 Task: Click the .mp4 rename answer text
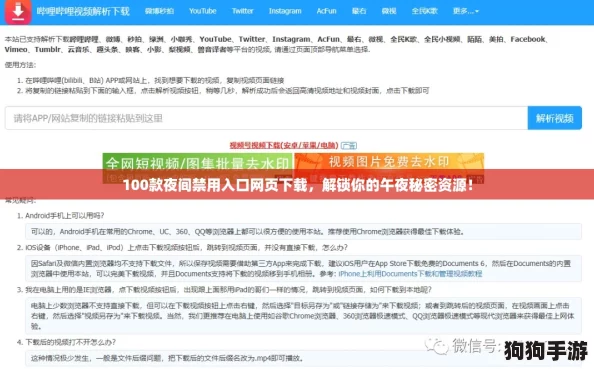point(167,358)
